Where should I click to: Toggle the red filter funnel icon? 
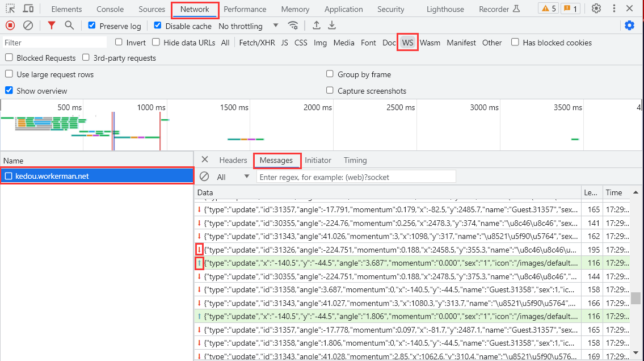(x=52, y=26)
